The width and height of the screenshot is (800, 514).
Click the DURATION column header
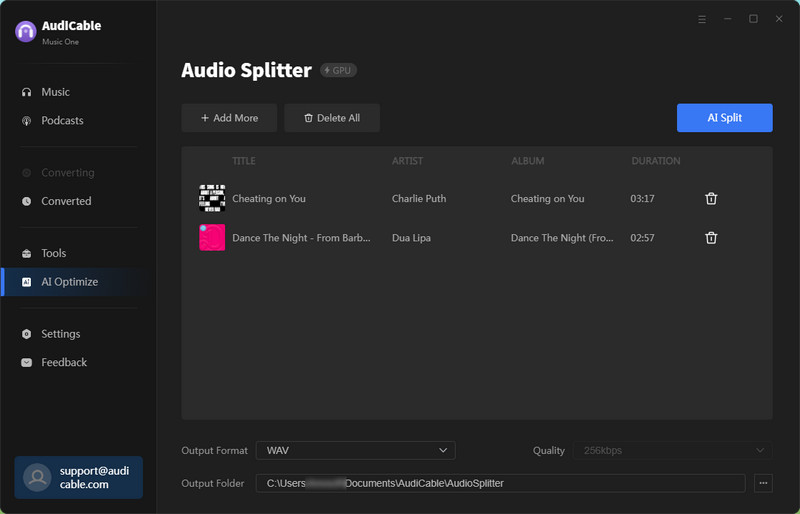656,161
